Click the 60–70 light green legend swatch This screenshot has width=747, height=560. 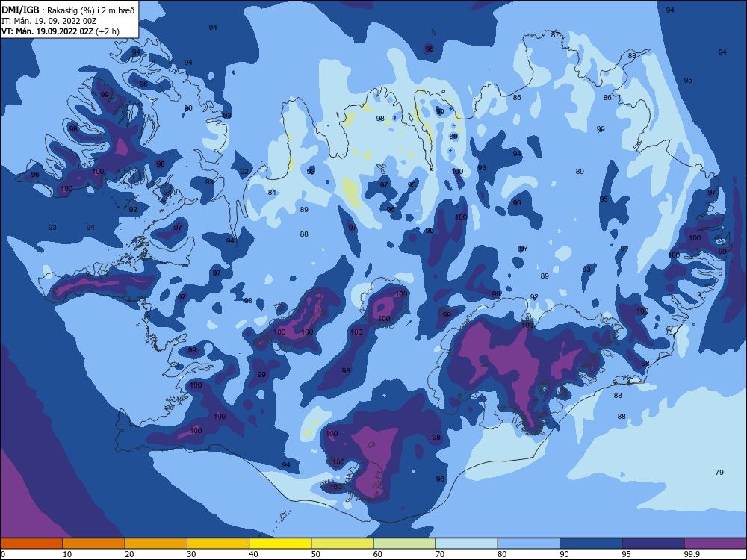404,544
